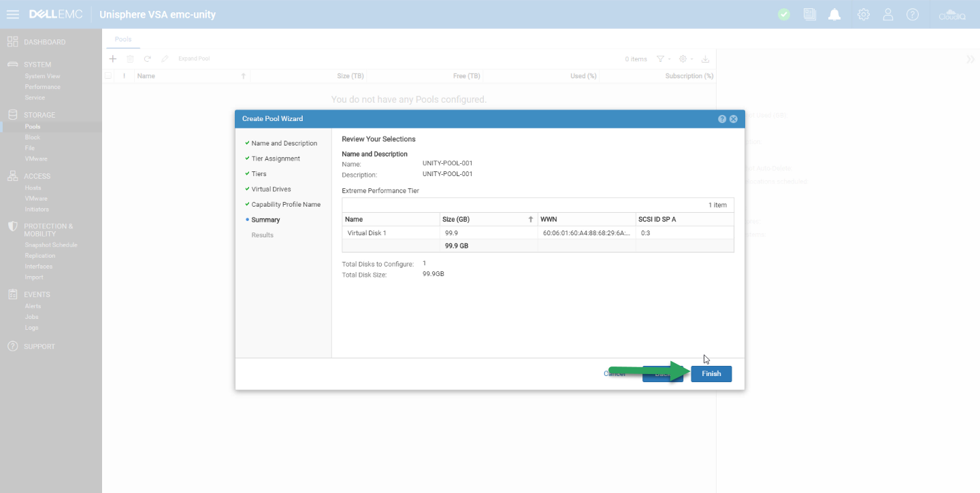Click the Support icon in sidebar

coord(12,346)
